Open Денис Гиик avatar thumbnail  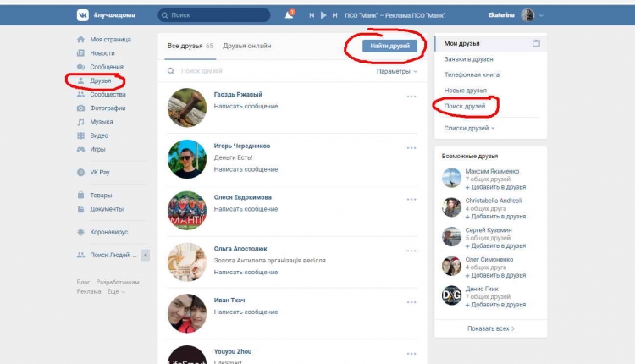[451, 295]
